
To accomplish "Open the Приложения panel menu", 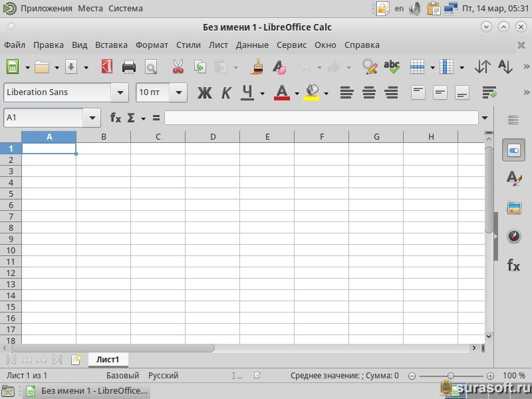I will (46, 8).
